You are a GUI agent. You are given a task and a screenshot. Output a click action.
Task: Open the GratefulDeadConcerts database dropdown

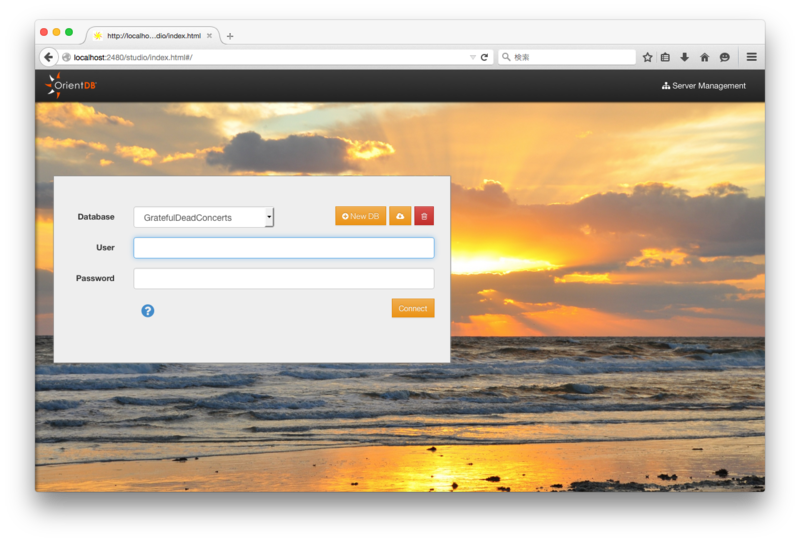[204, 217]
